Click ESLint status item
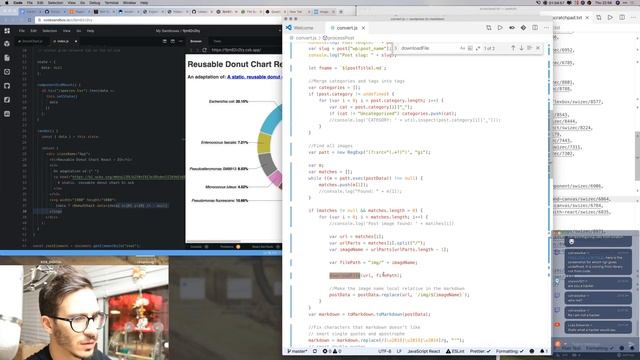Viewport: 640px width, 360px height. tap(455, 351)
